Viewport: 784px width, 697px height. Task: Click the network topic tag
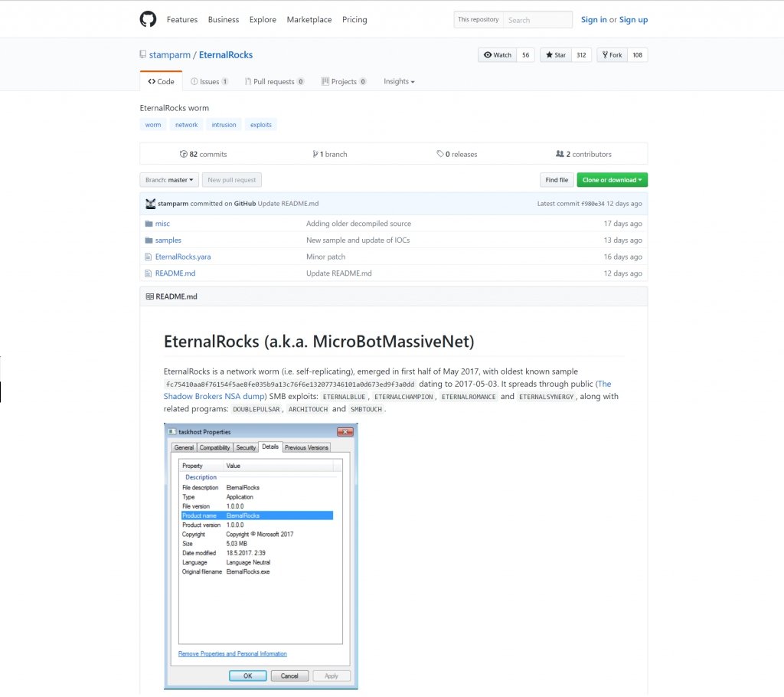pos(186,125)
